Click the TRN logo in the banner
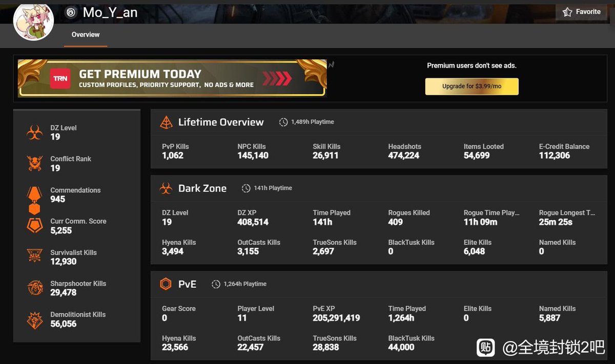615x364 pixels. click(60, 78)
